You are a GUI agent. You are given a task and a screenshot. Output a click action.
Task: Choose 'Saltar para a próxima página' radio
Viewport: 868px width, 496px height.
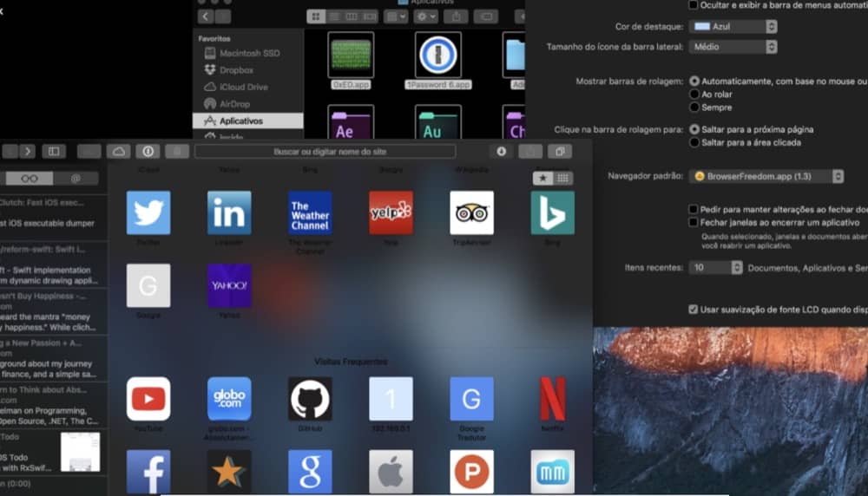694,129
